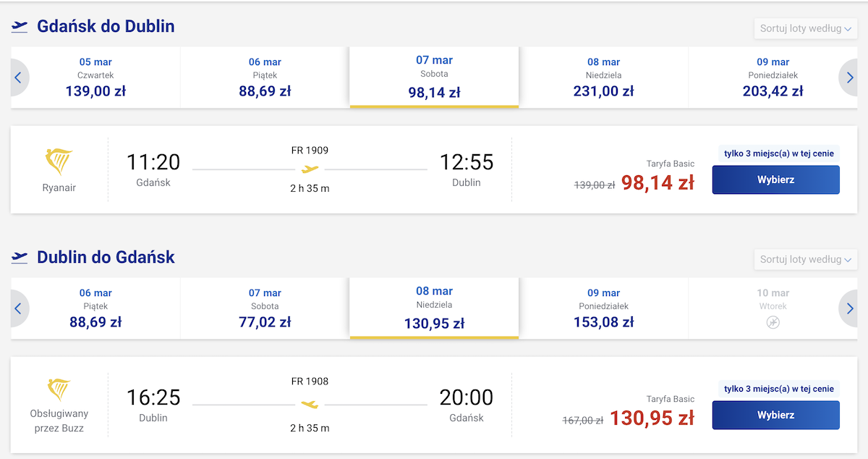This screenshot has width=868, height=459.
Task: Click the Buzz-operated harp logo on FR 1908
Action: pos(59,391)
